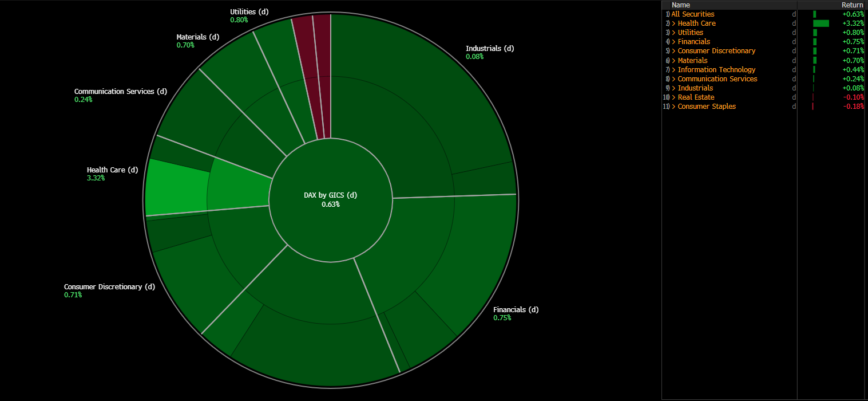The height and width of the screenshot is (401, 868).
Task: Select bright green Health Care outer wedge
Action: pyautogui.click(x=176, y=188)
